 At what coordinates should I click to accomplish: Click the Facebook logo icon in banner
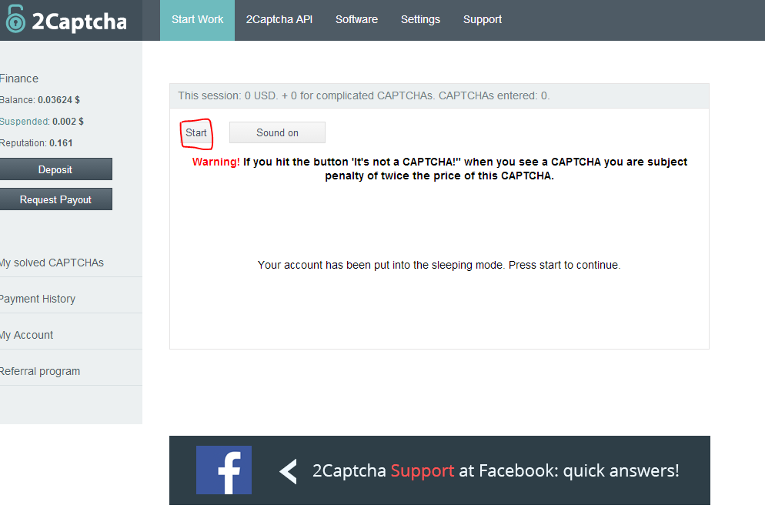coord(224,470)
